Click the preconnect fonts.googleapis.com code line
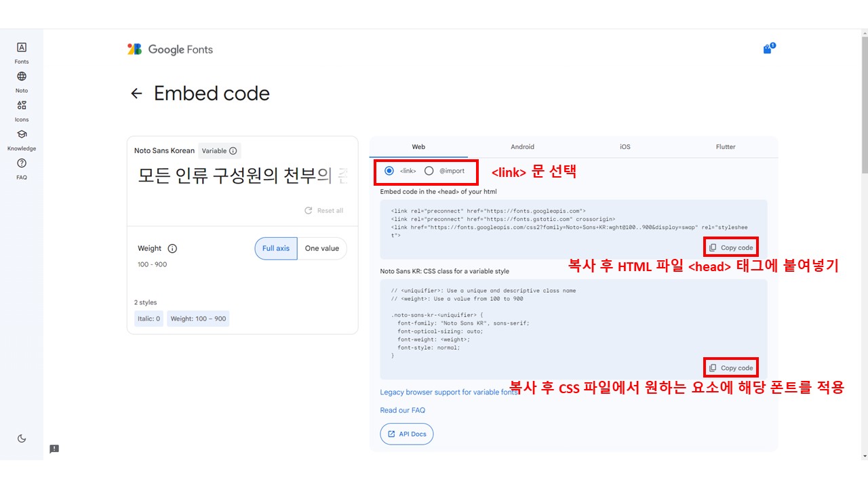This screenshot has height=488, width=868. point(488,211)
